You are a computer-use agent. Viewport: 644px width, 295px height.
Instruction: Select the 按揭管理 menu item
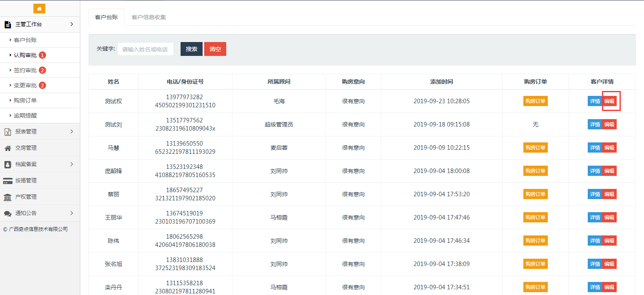pyautogui.click(x=40, y=180)
